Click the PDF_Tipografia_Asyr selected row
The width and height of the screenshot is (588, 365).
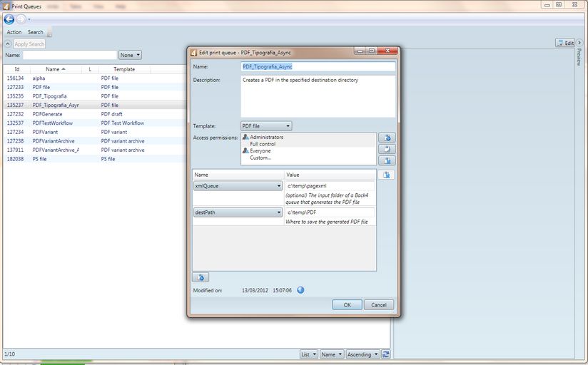click(x=96, y=106)
